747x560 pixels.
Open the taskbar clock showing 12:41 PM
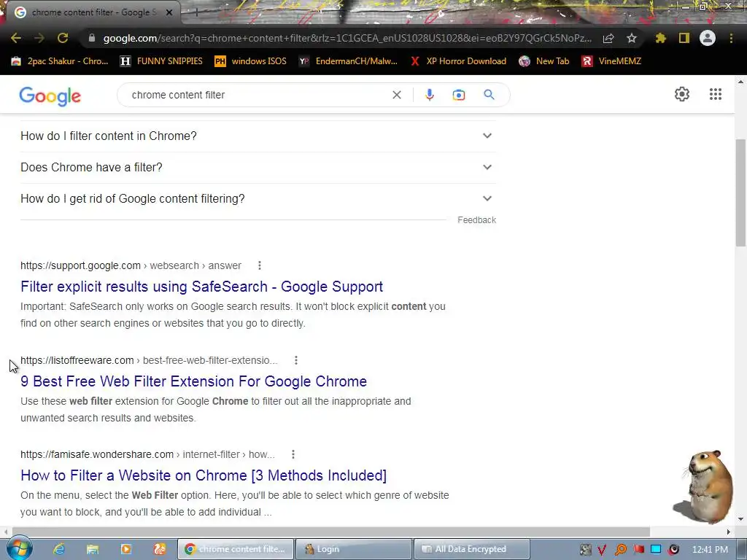coord(710,550)
